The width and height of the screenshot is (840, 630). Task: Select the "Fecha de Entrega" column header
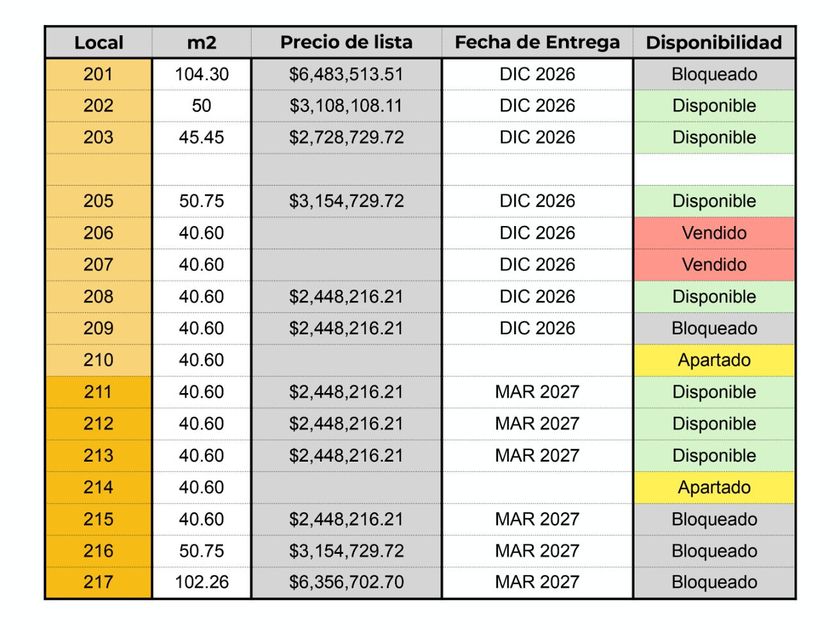[x=537, y=43]
